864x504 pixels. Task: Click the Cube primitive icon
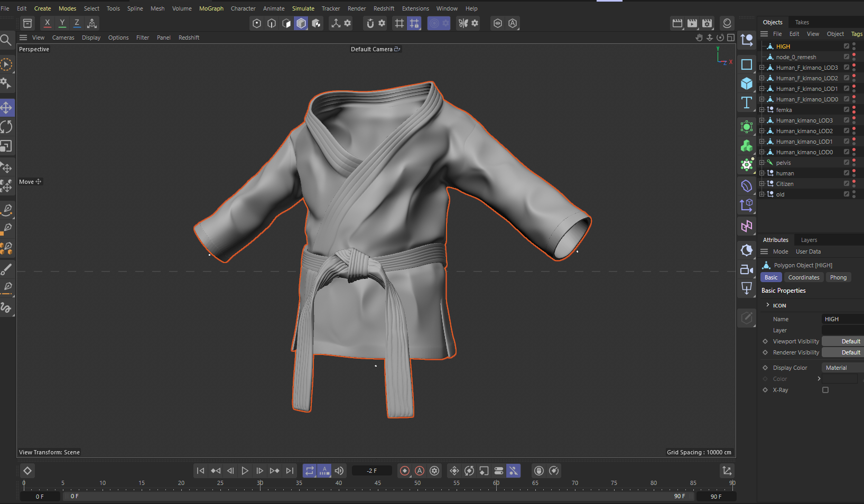[746, 83]
